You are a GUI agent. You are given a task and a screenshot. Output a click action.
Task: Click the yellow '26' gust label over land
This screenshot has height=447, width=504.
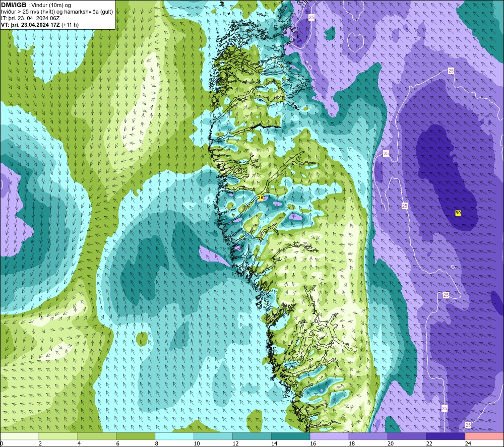point(261,198)
